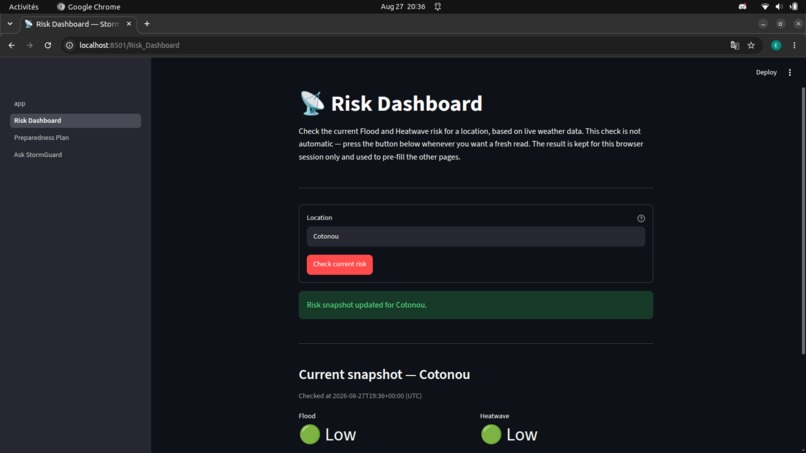Open a new browser tab
Screen dimensions: 806x453
pyautogui.click(x=147, y=24)
